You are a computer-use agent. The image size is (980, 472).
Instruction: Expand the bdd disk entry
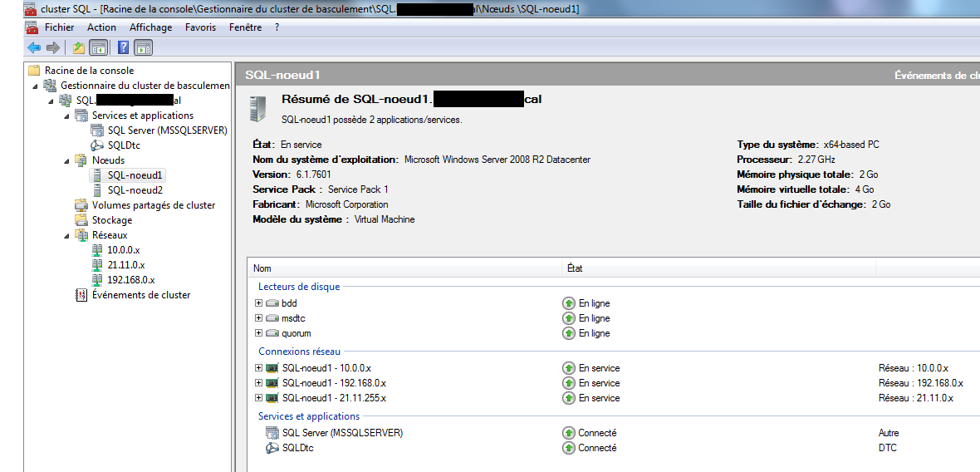coord(259,303)
